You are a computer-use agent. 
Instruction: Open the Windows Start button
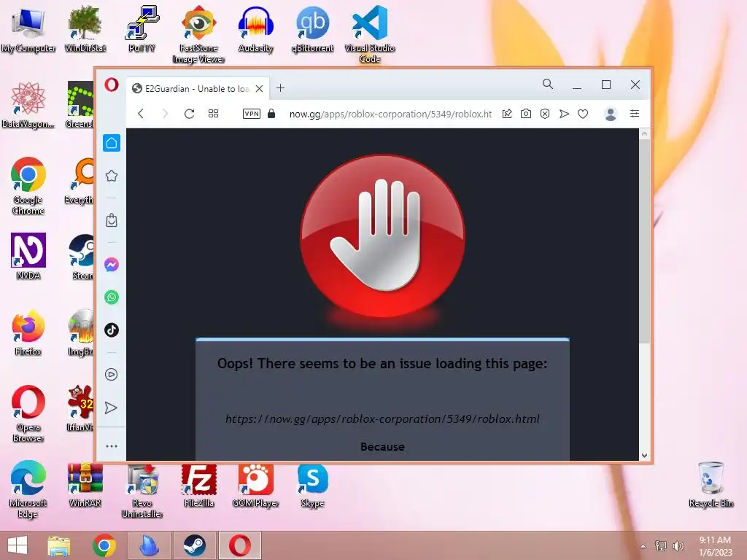(18, 545)
